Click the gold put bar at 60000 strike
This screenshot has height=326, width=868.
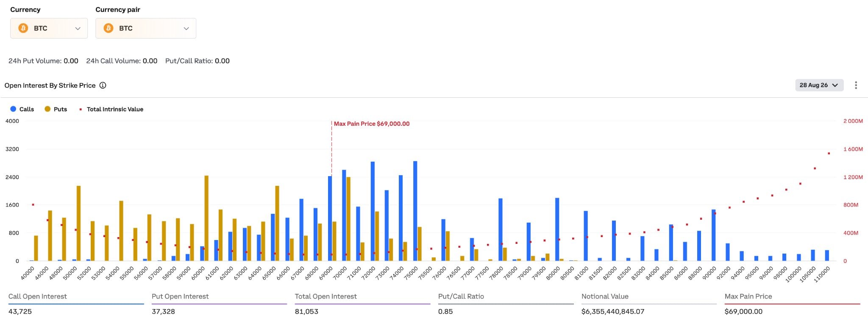(206, 218)
